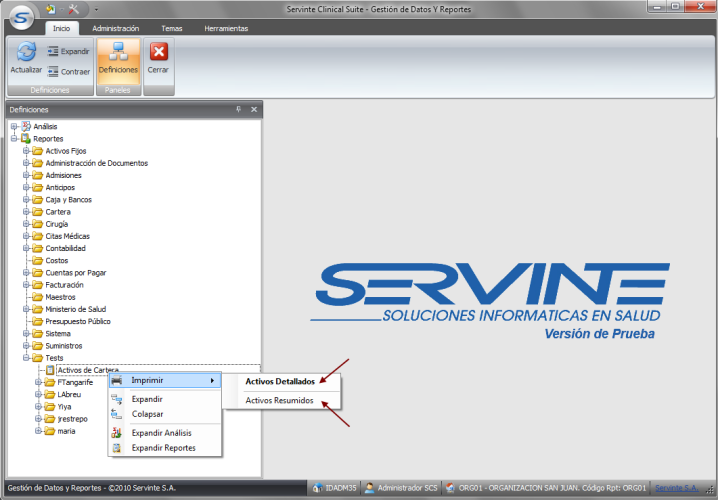Select Colapsar in the context menu
This screenshot has height=500, width=718.
147,414
